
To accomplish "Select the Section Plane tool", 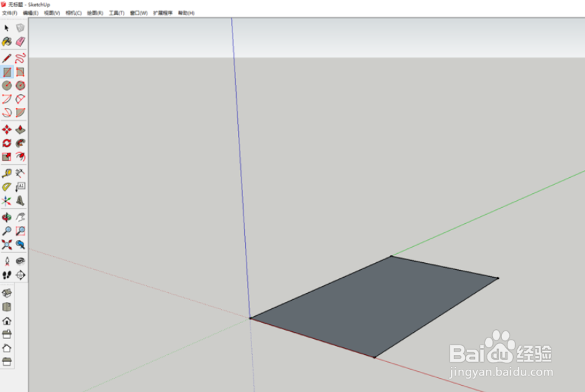I will tap(20, 275).
